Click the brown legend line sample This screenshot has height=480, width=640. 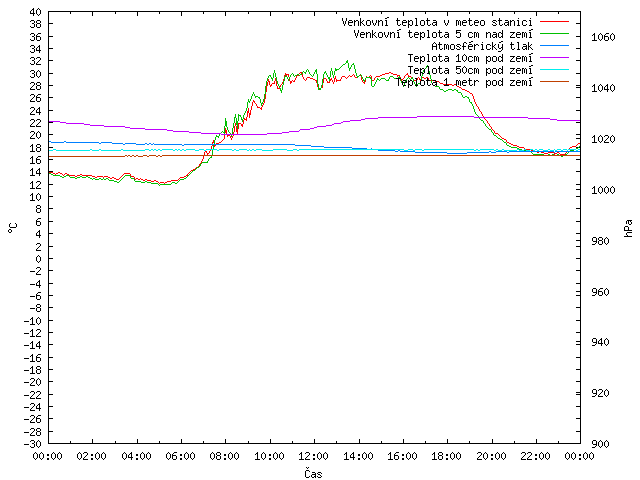pyautogui.click(x=554, y=82)
